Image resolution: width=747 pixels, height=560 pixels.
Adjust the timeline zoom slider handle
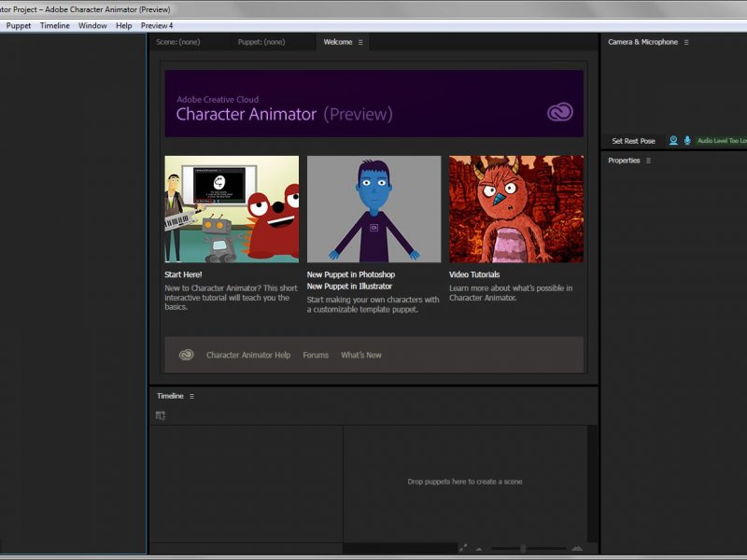click(x=523, y=549)
